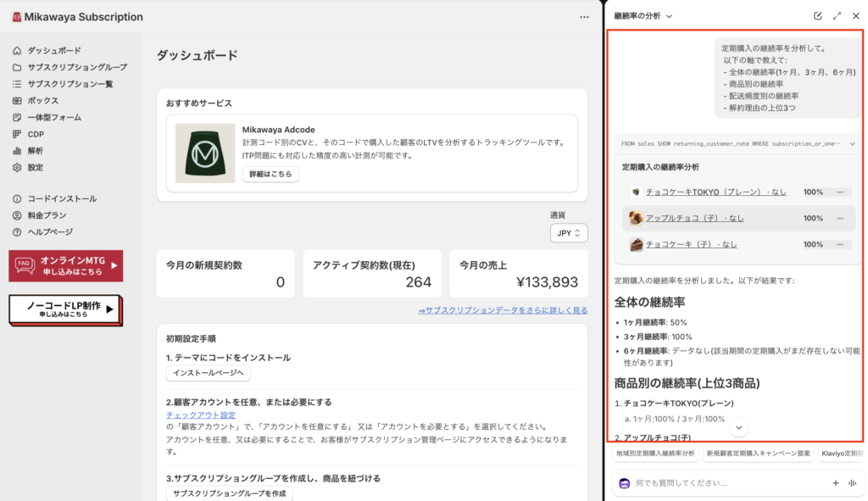Screen dimensions: 868x501
Task: Expand the FROM sales query code block
Action: pyautogui.click(x=851, y=144)
